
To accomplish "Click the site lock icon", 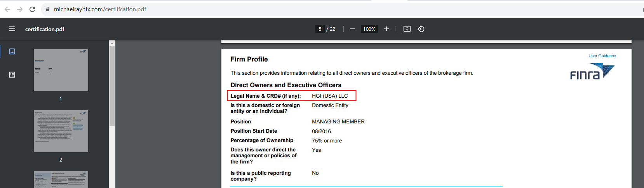I will pos(48,9).
